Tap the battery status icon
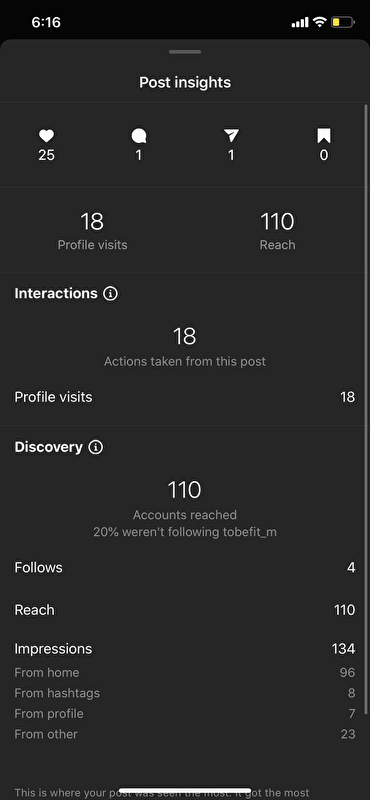370x800 pixels. (x=342, y=22)
